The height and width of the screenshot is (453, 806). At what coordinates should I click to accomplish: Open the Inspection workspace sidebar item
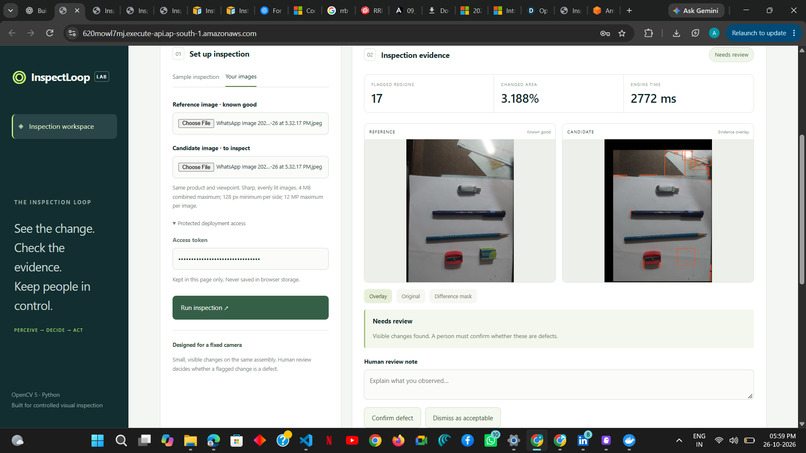[x=64, y=126]
